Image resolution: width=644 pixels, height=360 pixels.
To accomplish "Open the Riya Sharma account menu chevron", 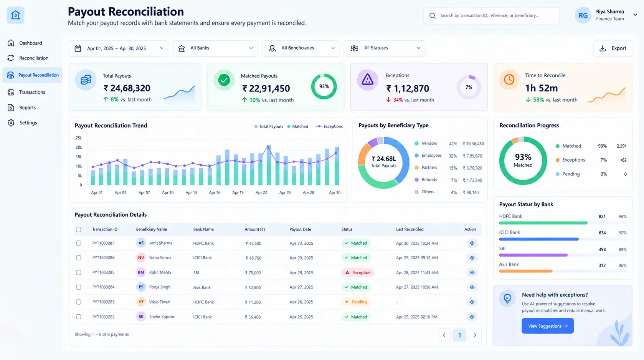I will click(635, 15).
